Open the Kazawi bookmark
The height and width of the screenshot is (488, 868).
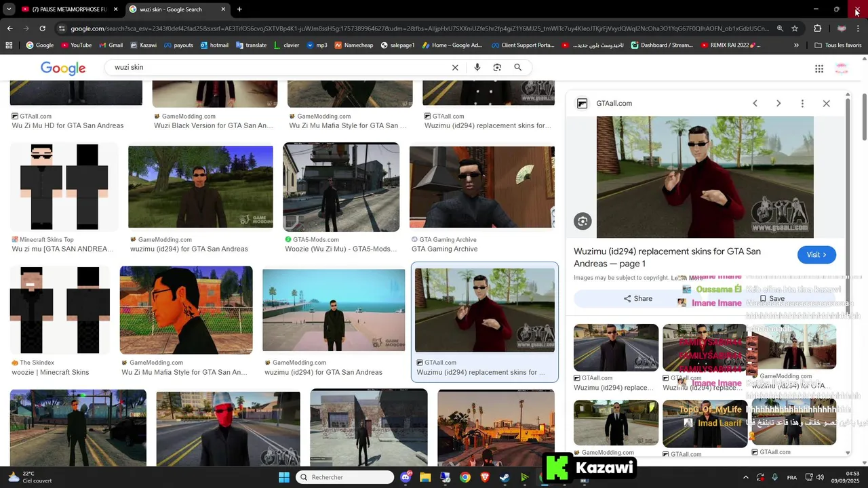tap(142, 45)
